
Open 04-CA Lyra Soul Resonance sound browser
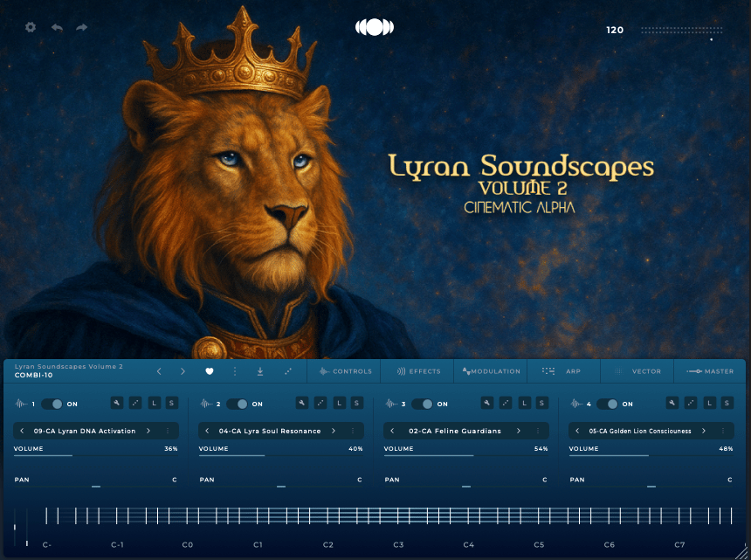pos(270,431)
